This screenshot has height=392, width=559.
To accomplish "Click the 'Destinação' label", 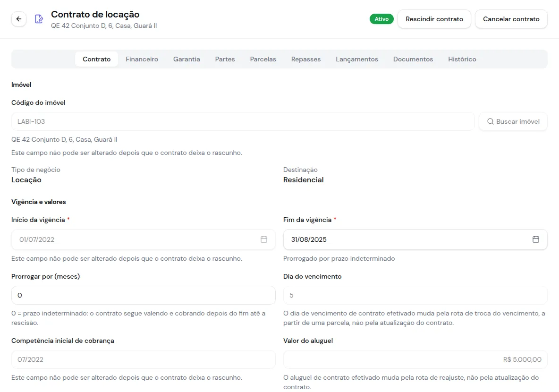I will tap(301, 170).
